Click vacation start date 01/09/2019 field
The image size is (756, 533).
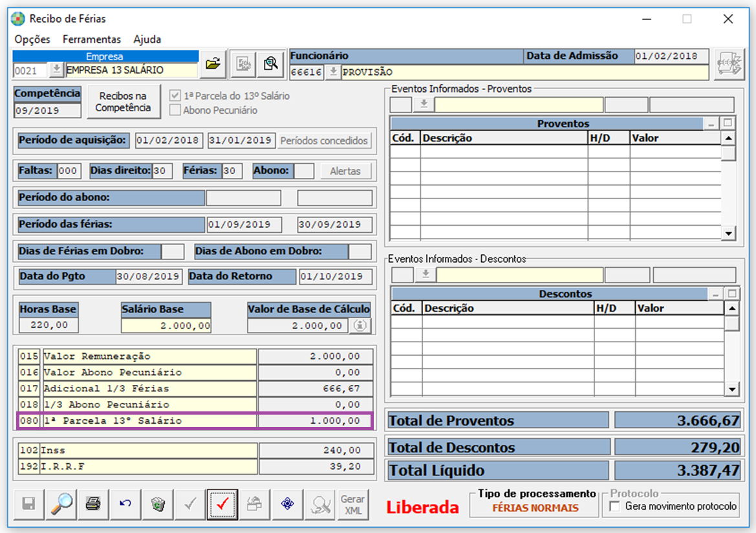[244, 224]
